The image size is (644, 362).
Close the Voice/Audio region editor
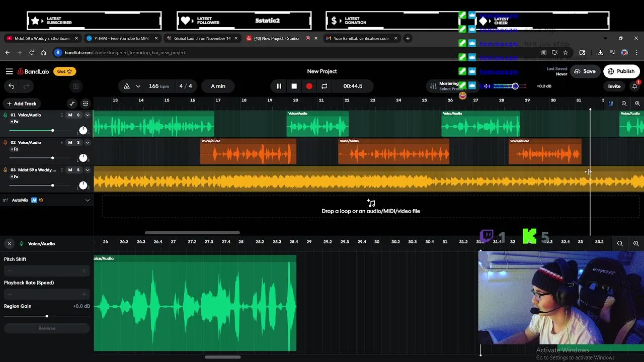(x=9, y=243)
